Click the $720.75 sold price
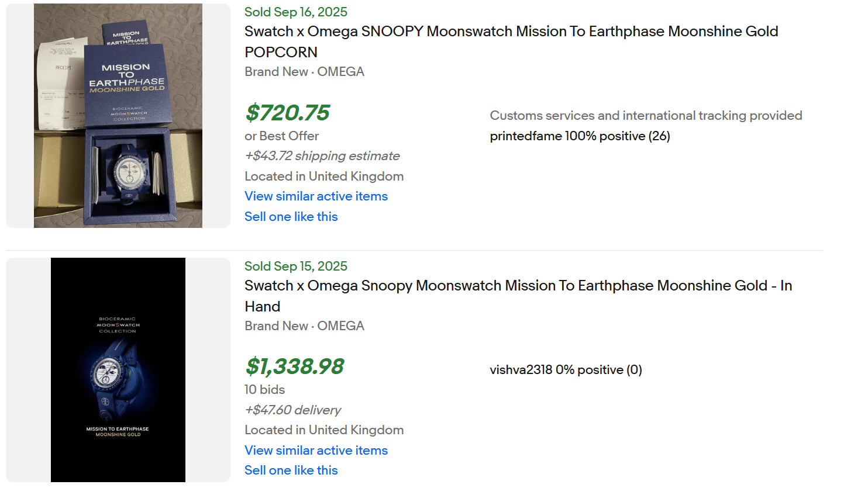This screenshot has width=868, height=488. tap(287, 113)
